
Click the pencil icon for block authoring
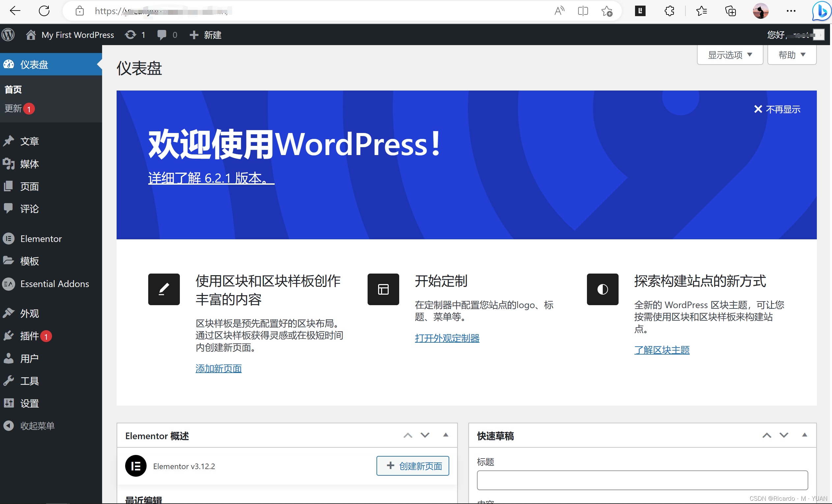pyautogui.click(x=164, y=289)
